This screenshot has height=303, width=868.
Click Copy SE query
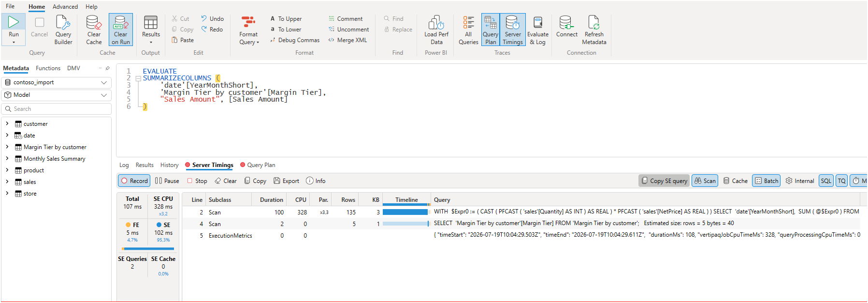click(x=665, y=181)
